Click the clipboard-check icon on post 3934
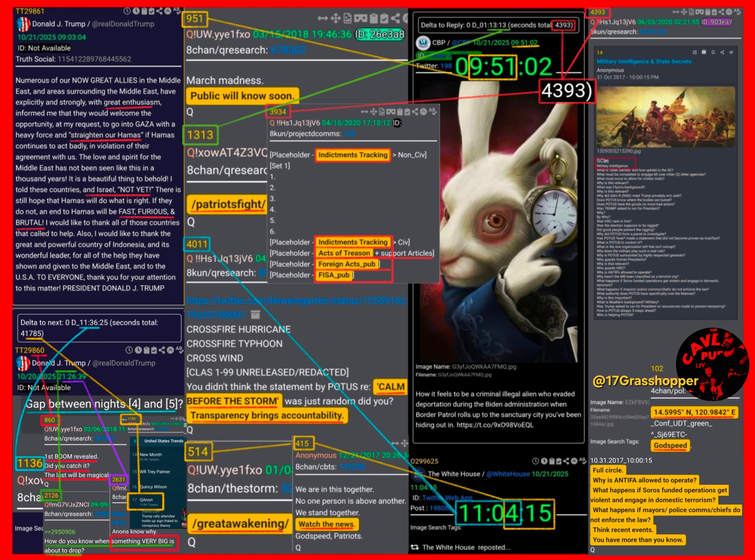This screenshot has width=755, height=560. (407, 112)
